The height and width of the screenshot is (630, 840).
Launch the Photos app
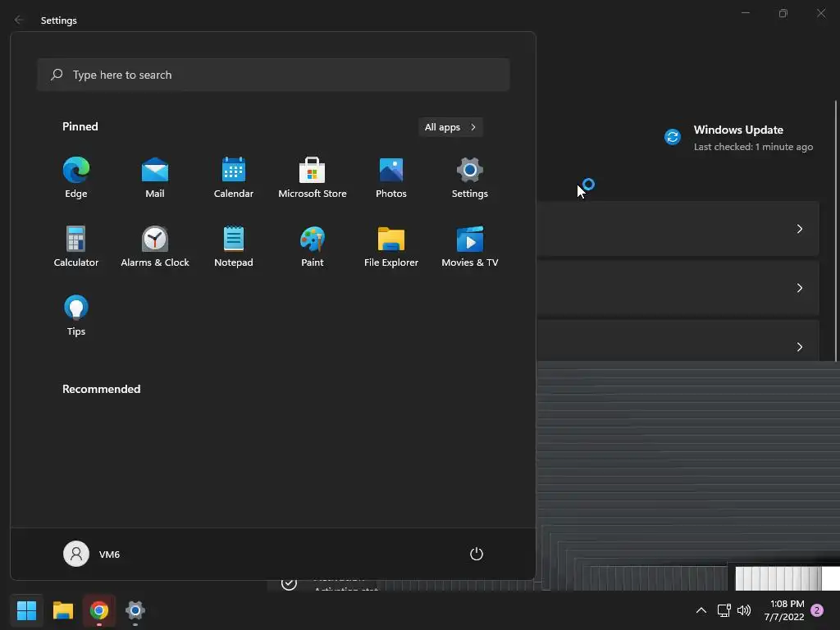pyautogui.click(x=391, y=178)
